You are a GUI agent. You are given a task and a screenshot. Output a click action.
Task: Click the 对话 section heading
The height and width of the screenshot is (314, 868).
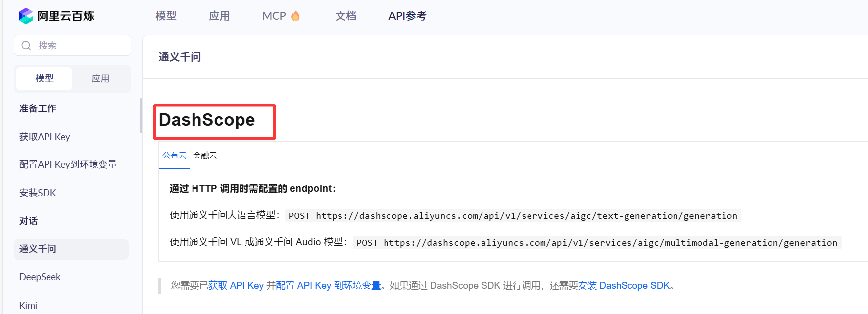pos(28,221)
